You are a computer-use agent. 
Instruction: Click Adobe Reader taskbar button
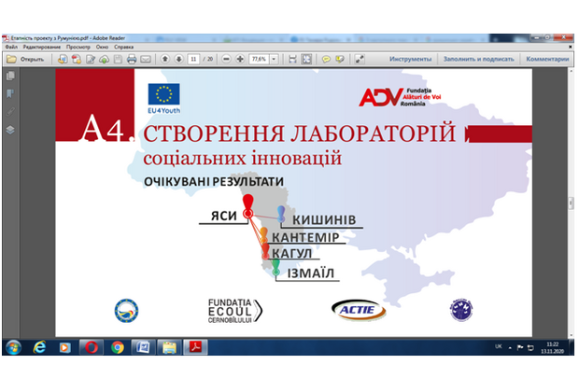195,347
